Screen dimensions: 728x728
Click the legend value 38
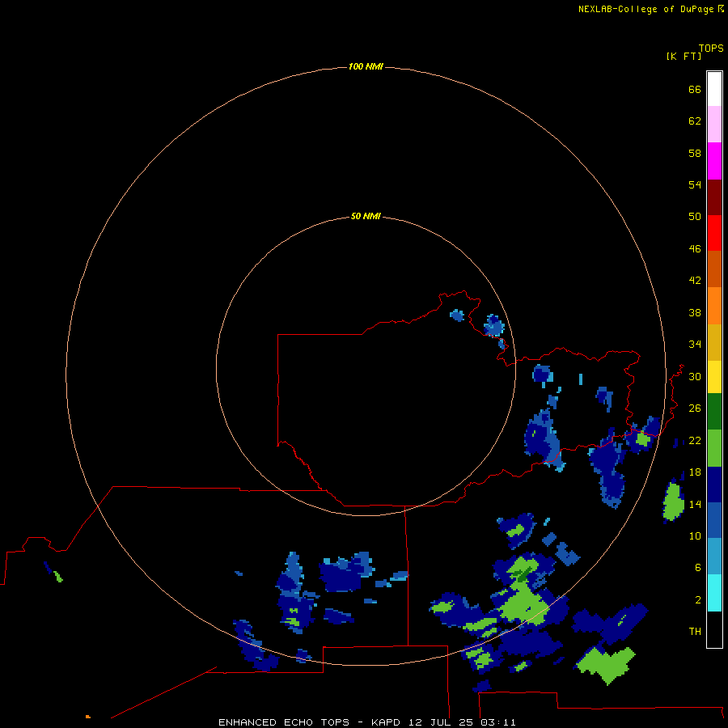[695, 312]
